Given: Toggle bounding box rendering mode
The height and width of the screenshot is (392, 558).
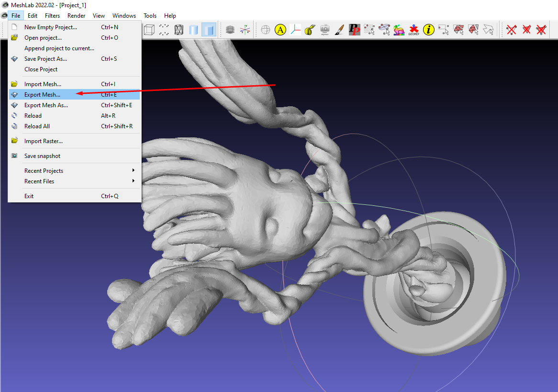Looking at the screenshot, I should [x=149, y=30].
